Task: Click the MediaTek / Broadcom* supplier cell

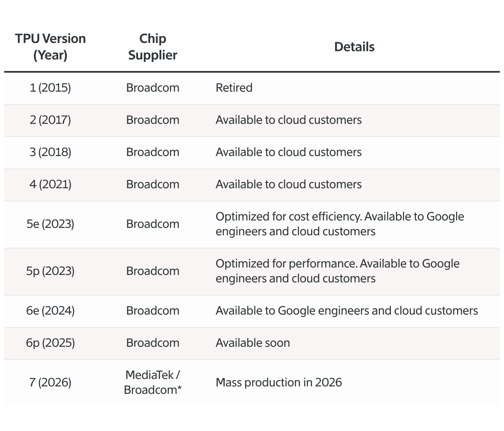Action: tap(152, 382)
